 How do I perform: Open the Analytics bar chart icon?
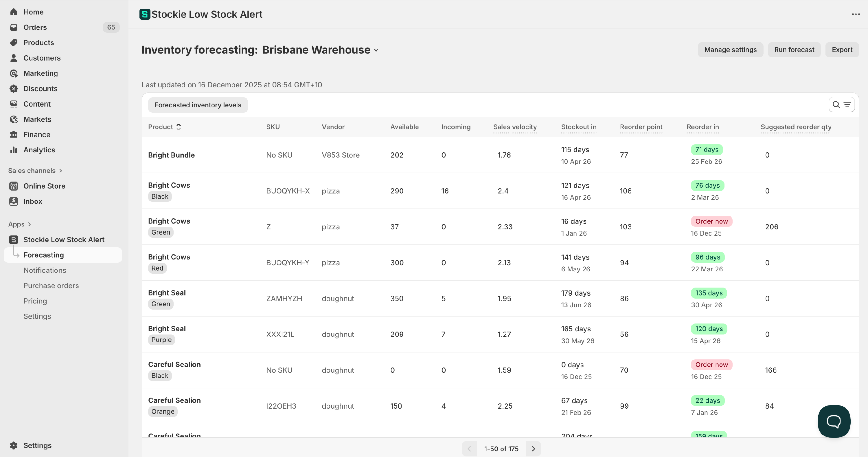(14, 150)
